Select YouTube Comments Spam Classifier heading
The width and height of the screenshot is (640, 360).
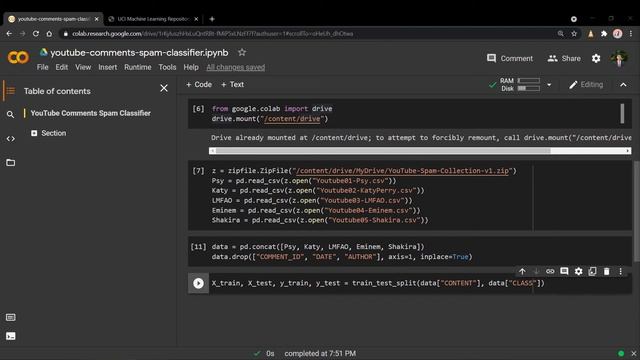[x=91, y=113]
